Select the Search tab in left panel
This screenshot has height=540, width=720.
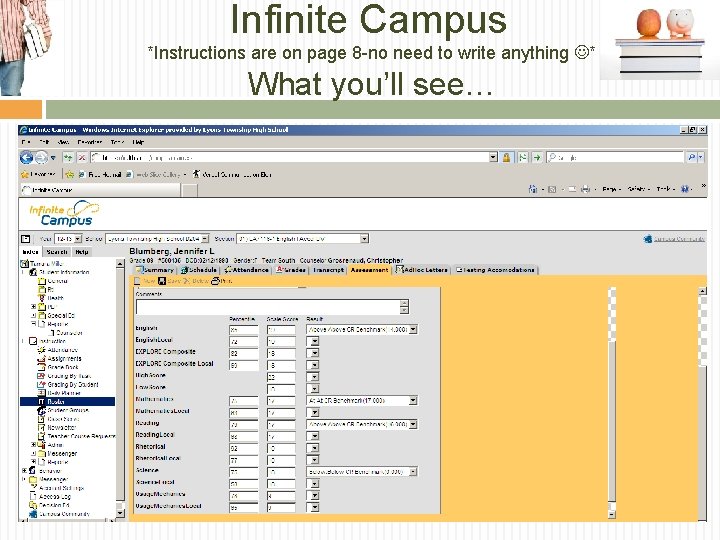(57, 252)
